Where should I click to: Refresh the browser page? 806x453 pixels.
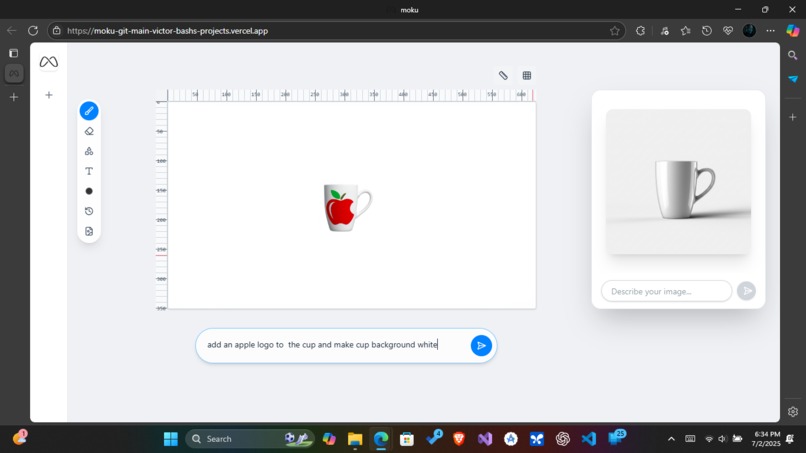click(x=33, y=31)
